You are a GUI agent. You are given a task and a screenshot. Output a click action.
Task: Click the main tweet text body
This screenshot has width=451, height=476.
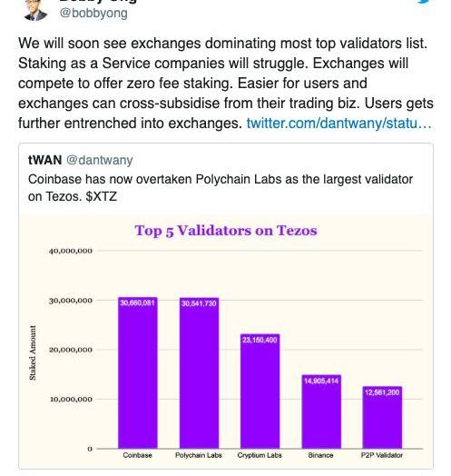(x=226, y=84)
